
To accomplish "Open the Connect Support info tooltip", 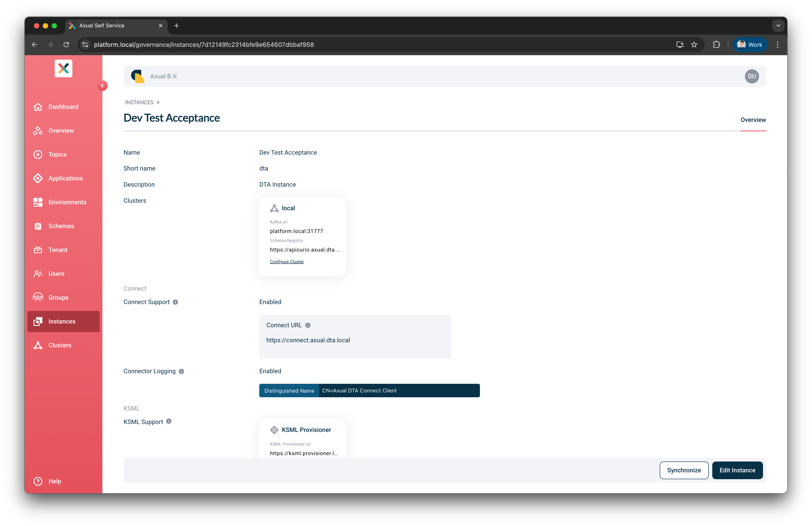I will [175, 302].
